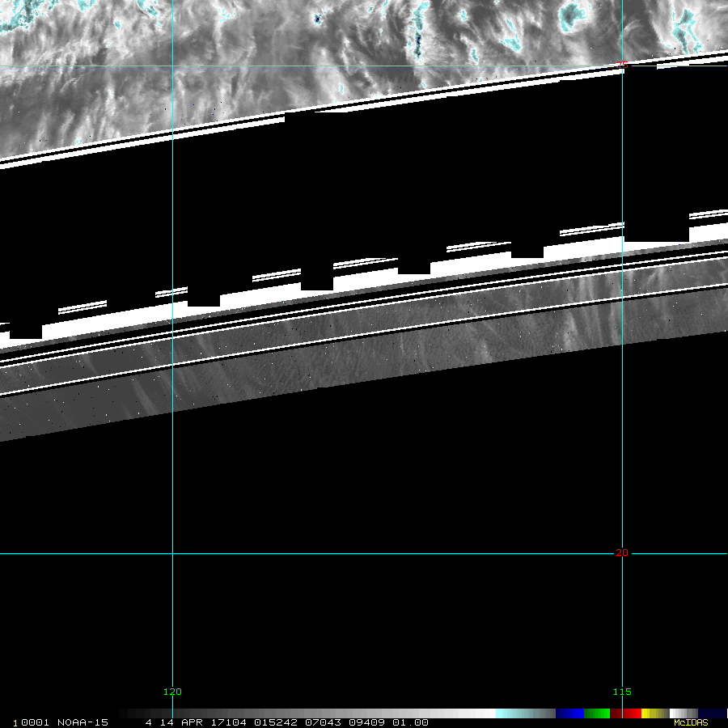This screenshot has height=728, width=728.
Task: Click the red 20 latitude label
Action: [621, 553]
